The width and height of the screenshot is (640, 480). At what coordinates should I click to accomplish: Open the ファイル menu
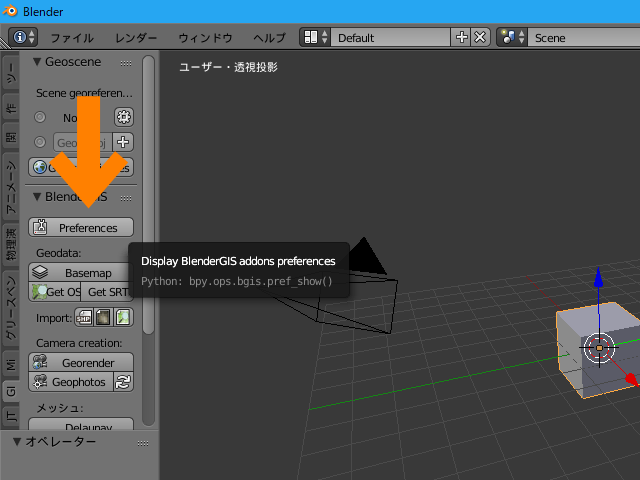tap(72, 38)
